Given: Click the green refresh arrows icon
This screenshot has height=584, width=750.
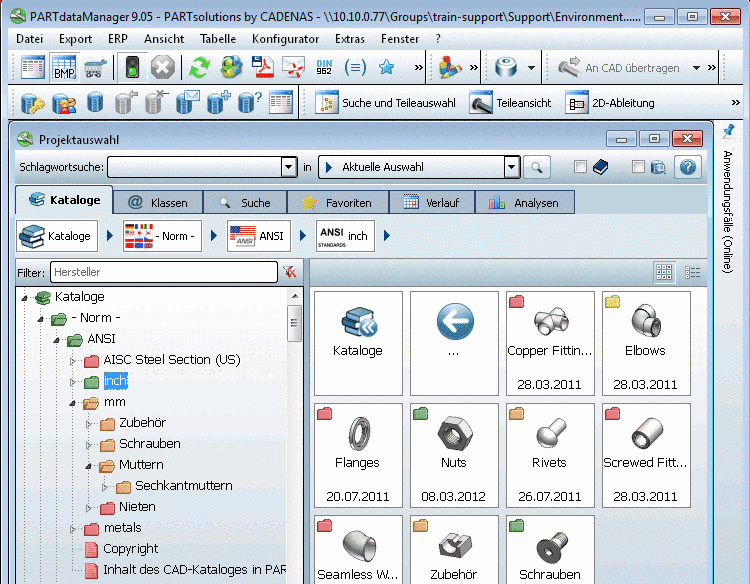Looking at the screenshot, I should (199, 67).
